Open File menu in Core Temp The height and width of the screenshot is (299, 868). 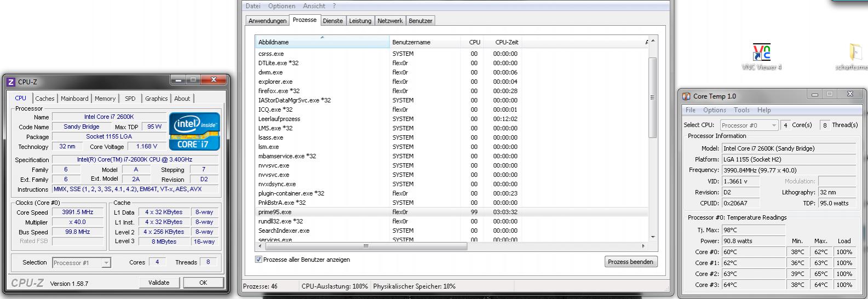click(691, 110)
